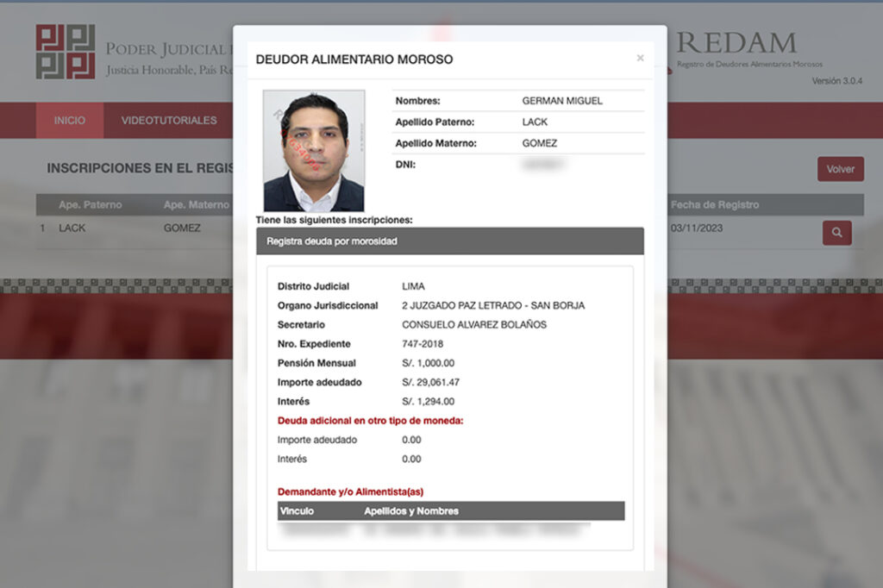Click the secretary name 'CONSUELO ALVAREZ BOLAÑOS'
Screen dimensions: 883x588
coord(474,325)
